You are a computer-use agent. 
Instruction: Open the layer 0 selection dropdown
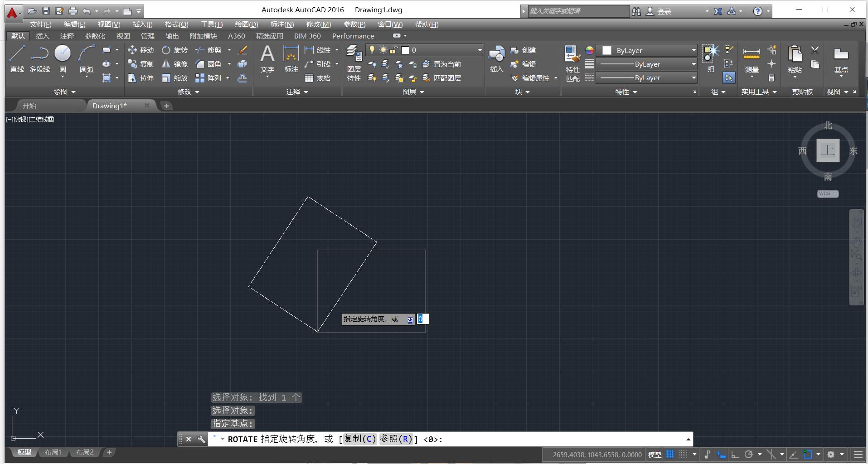pyautogui.click(x=479, y=50)
